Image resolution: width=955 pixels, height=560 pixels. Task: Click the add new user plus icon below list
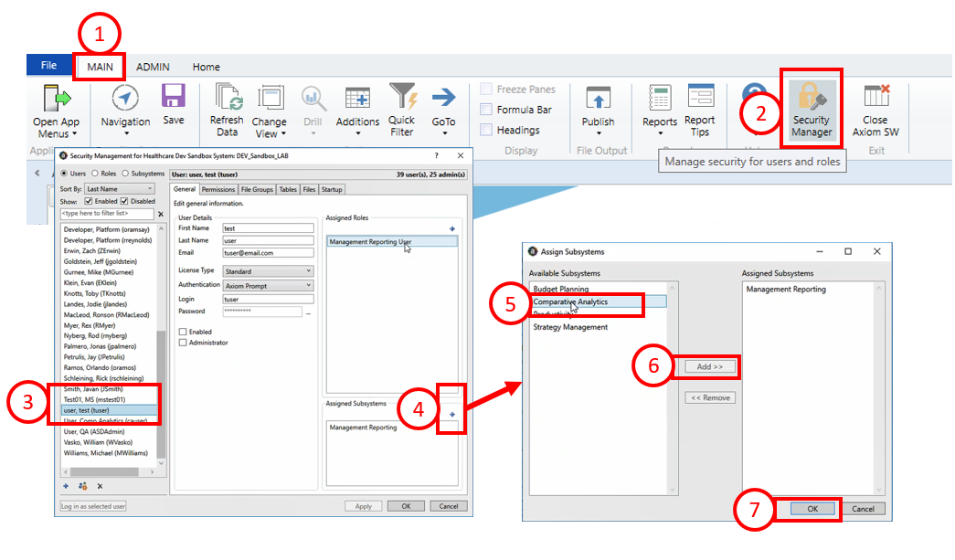66,486
